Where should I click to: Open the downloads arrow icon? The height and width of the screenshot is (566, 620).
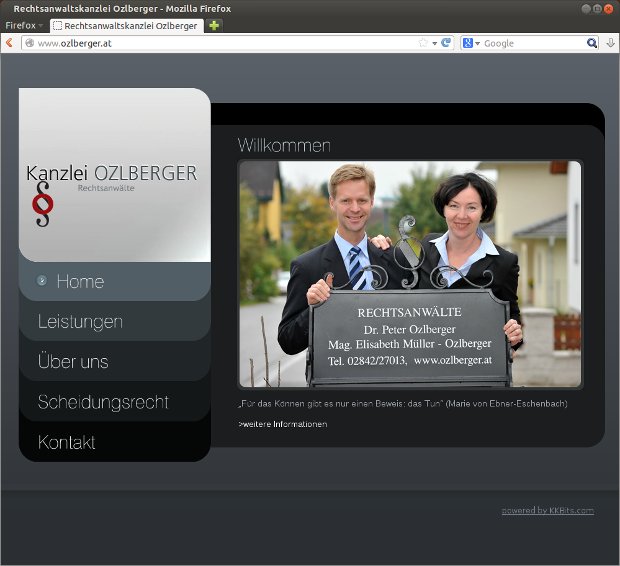tap(611, 43)
